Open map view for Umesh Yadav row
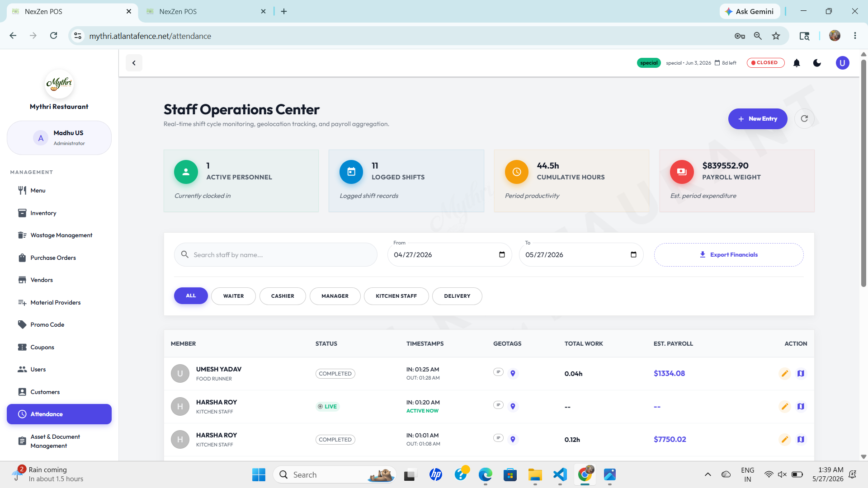 coord(801,373)
